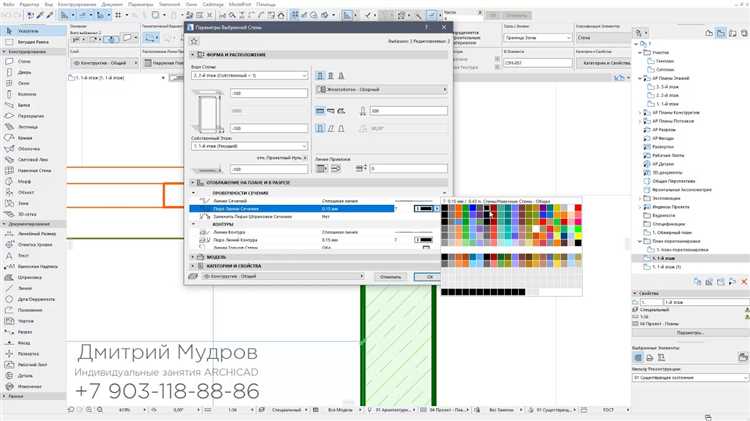Select the Shell (Оболочка) tool

tap(33, 149)
